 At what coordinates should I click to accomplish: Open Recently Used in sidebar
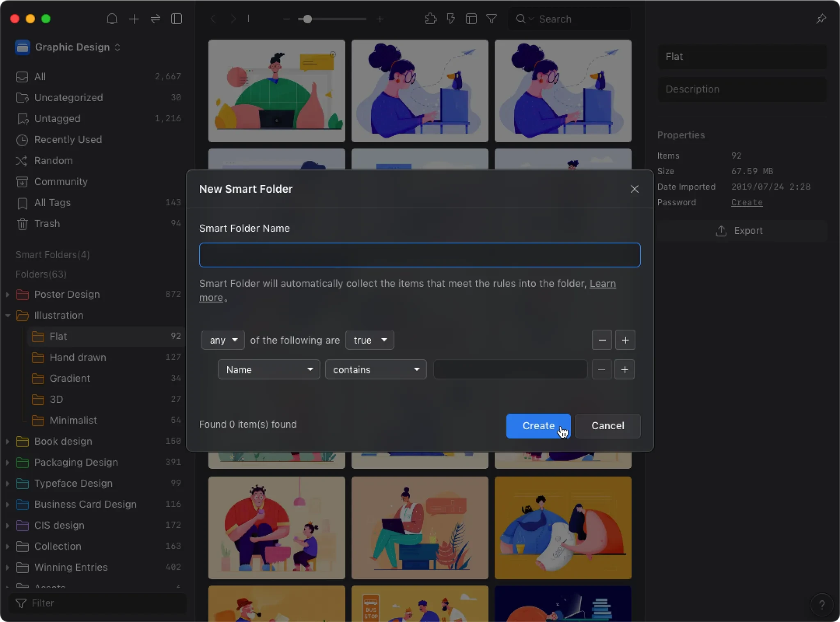(98, 140)
